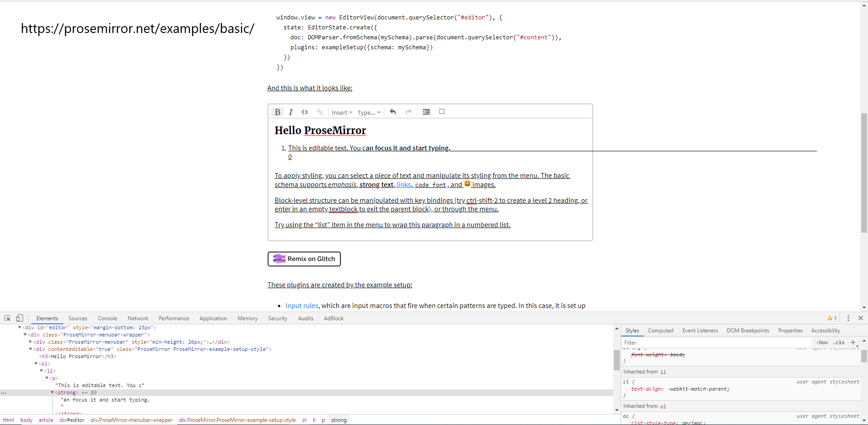
Task: Open the Performance tab
Action: point(174,318)
